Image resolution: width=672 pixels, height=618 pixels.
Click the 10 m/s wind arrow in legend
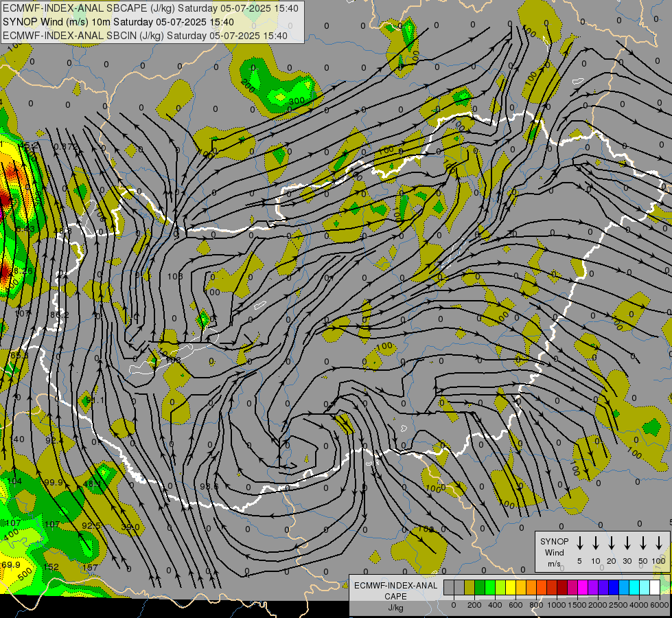pyautogui.click(x=596, y=543)
